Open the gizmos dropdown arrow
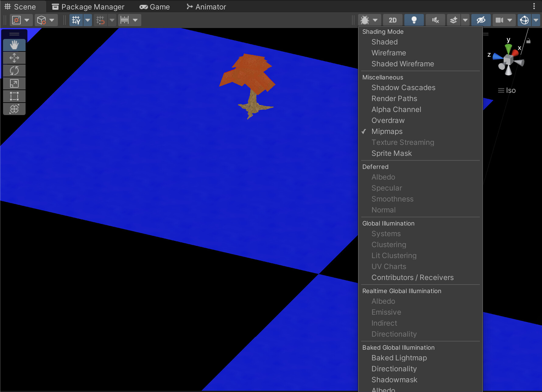 click(x=536, y=20)
